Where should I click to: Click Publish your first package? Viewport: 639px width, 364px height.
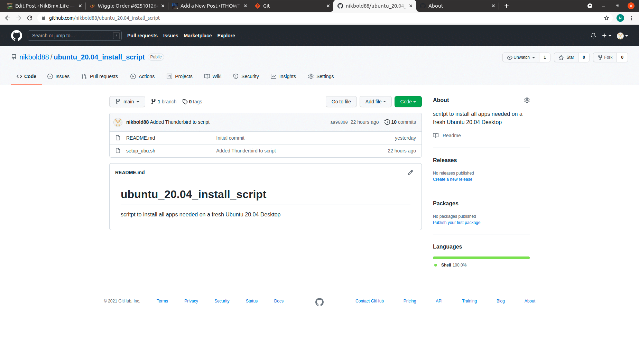pos(456,223)
